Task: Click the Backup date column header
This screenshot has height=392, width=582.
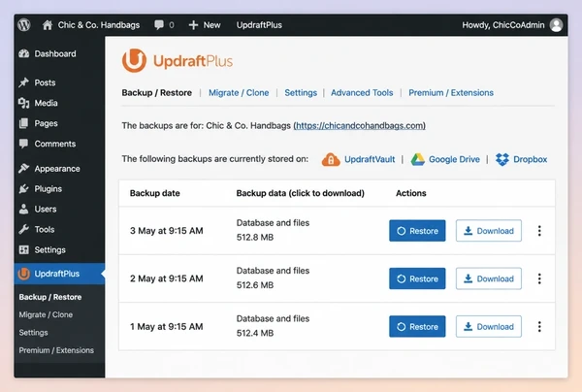Action: (x=155, y=193)
